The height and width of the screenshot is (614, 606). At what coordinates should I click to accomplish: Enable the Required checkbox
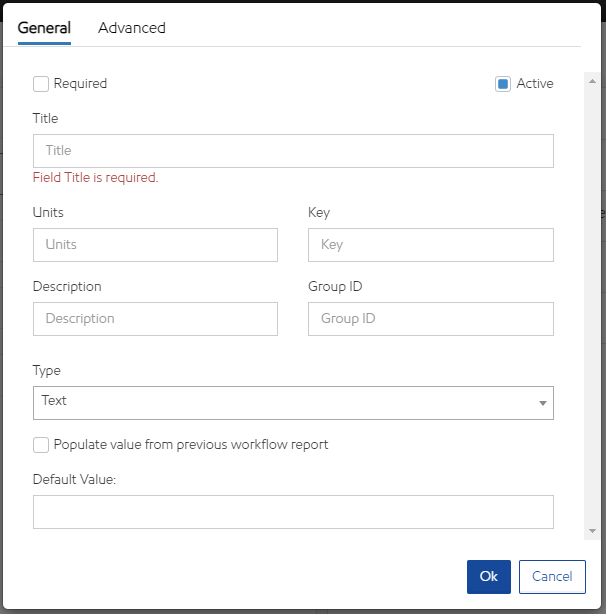click(x=41, y=84)
